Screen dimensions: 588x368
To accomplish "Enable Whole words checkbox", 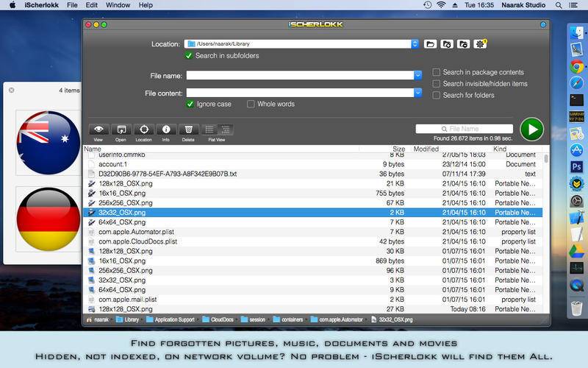I will 251,104.
